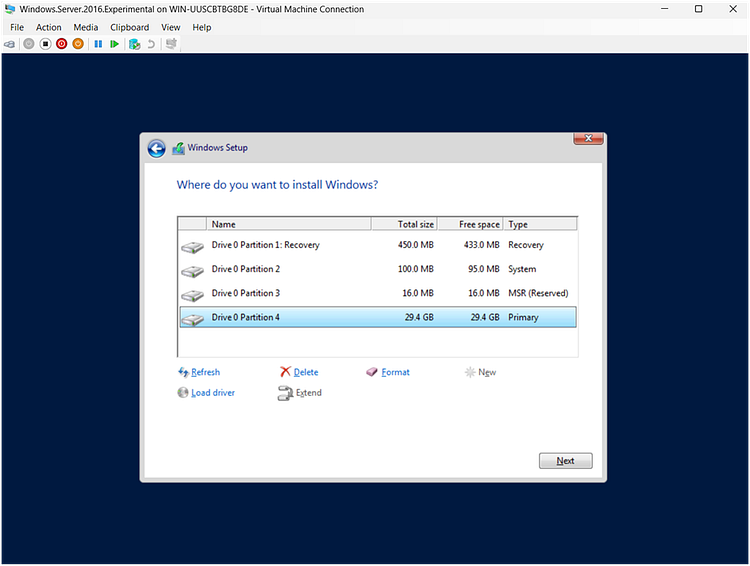Screen dimensions: 750x566
Task: Click the Revert toolbar icon
Action: 151,44
